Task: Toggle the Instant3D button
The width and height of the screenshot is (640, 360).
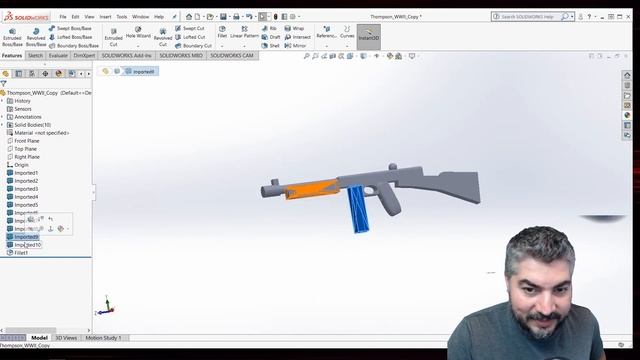Action: pyautogui.click(x=369, y=37)
